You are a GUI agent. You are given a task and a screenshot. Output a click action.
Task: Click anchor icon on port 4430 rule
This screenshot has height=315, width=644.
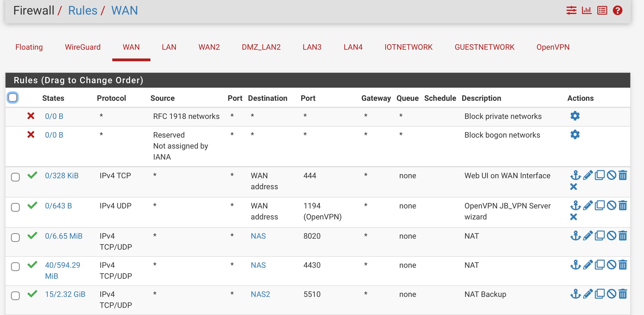pos(575,265)
